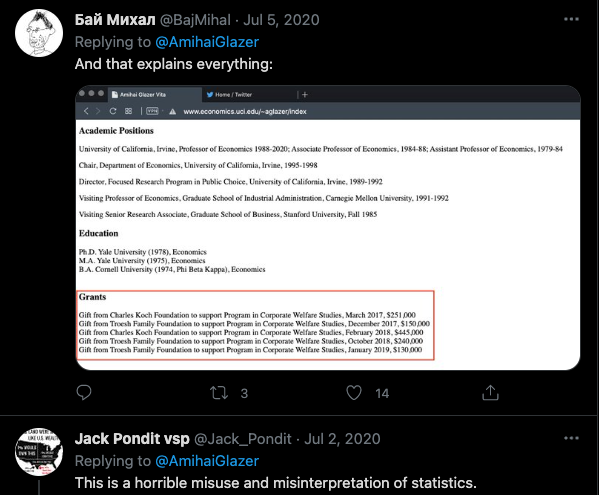Image resolution: width=599 pixels, height=495 pixels.
Task: Click the retweet count 3
Action: (x=244, y=393)
